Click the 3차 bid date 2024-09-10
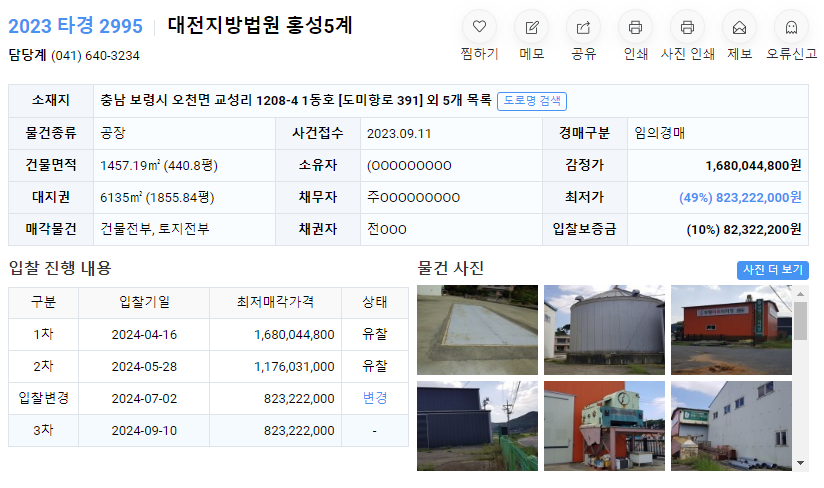The image size is (824, 488). coord(144,431)
